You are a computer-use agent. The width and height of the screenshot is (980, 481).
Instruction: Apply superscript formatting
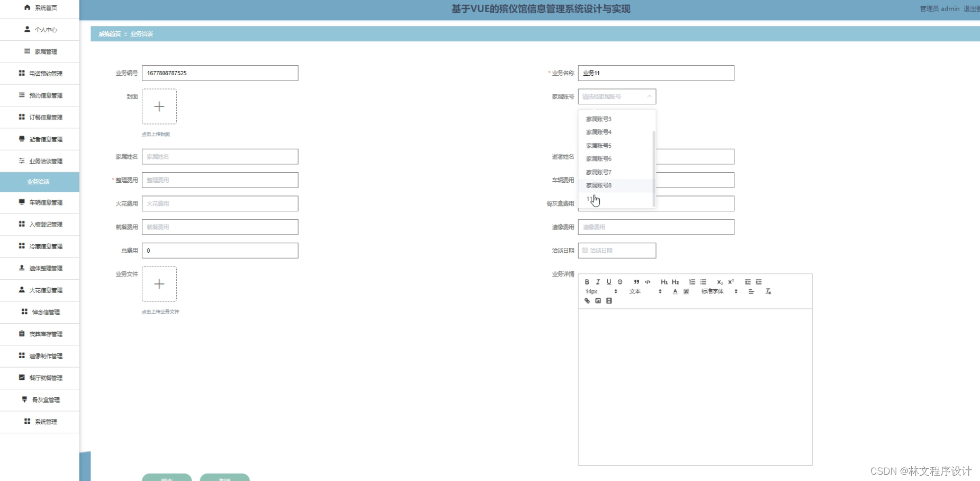731,282
